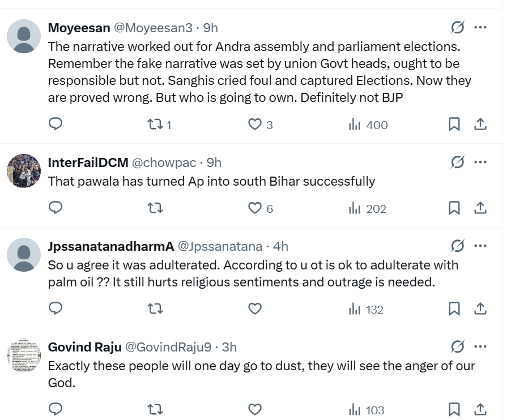Repost Moyeesan's tweet about Andra elections

pos(155,124)
